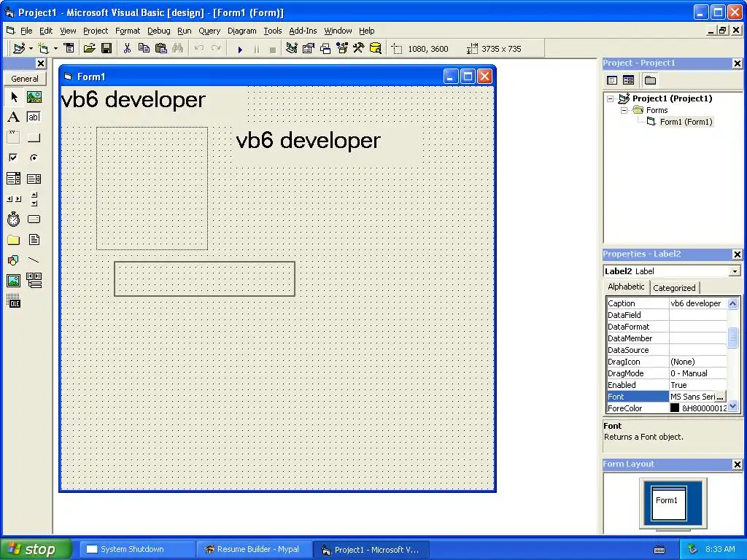Switch to System Shutdown taskbar item
This screenshot has height=560, width=747.
coord(136,550)
